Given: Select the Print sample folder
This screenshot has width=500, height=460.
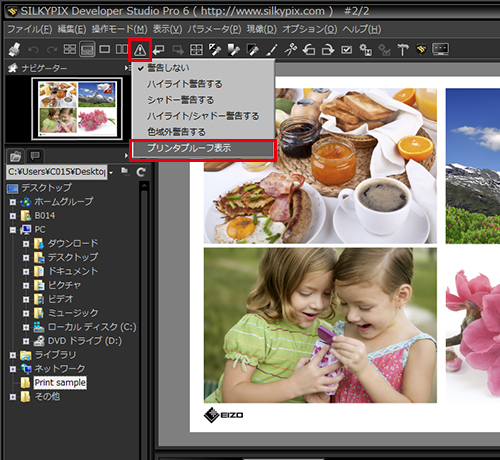Looking at the screenshot, I should (x=60, y=383).
